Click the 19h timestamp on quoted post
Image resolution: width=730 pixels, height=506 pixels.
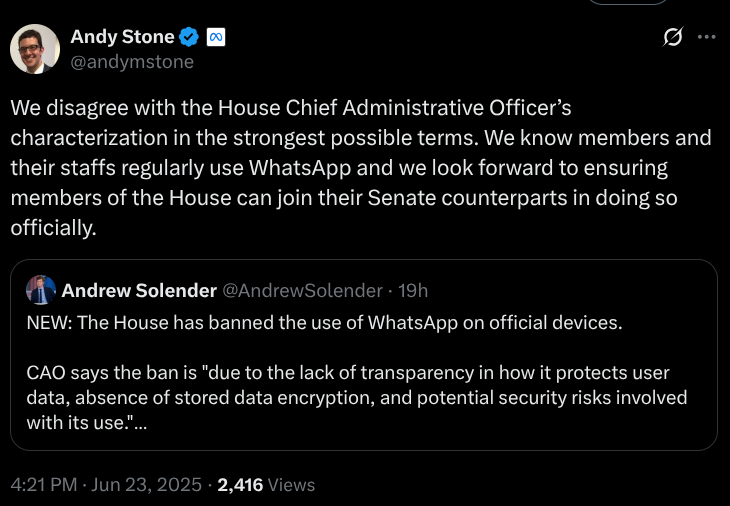click(413, 290)
